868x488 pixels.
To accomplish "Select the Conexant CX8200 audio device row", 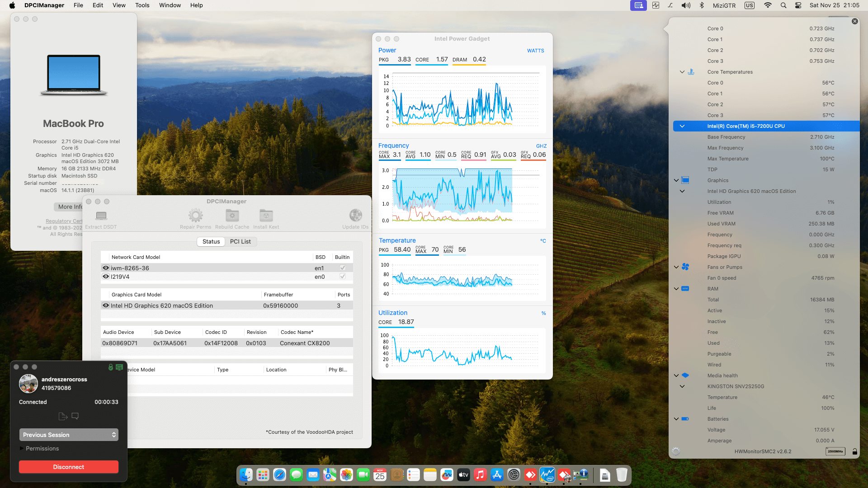I will pyautogui.click(x=226, y=343).
